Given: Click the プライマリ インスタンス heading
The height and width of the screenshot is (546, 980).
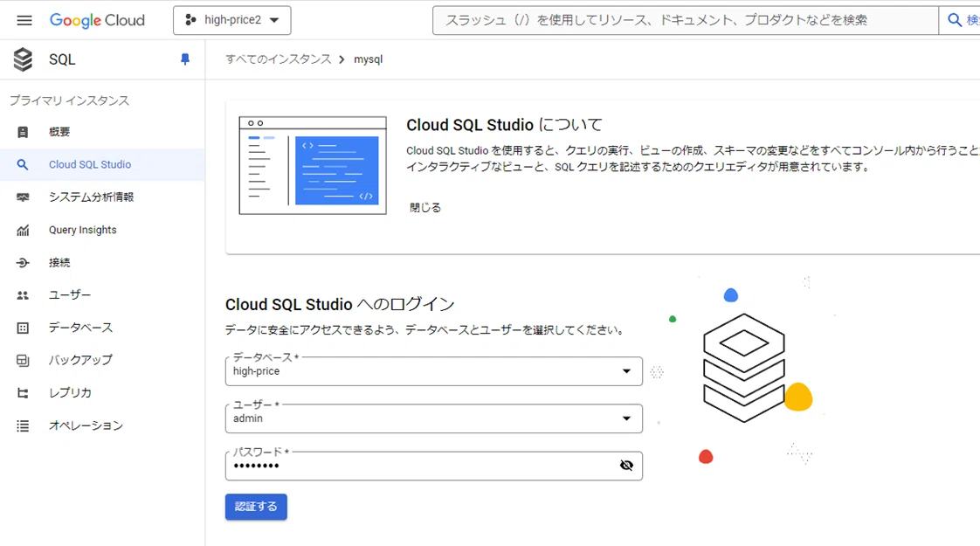Looking at the screenshot, I should click(69, 100).
